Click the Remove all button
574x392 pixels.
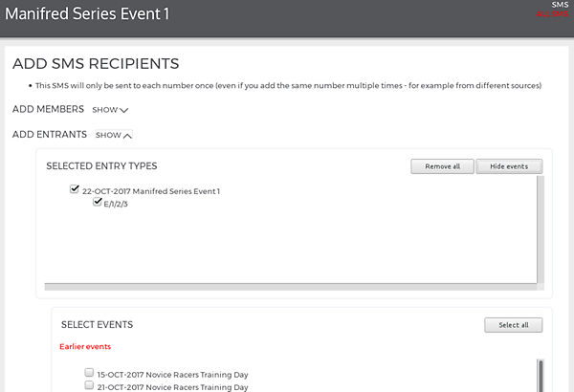point(442,166)
